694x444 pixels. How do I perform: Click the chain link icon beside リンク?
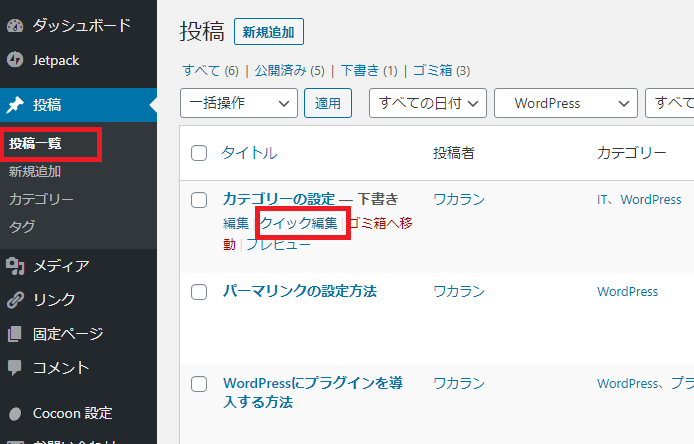(15, 300)
